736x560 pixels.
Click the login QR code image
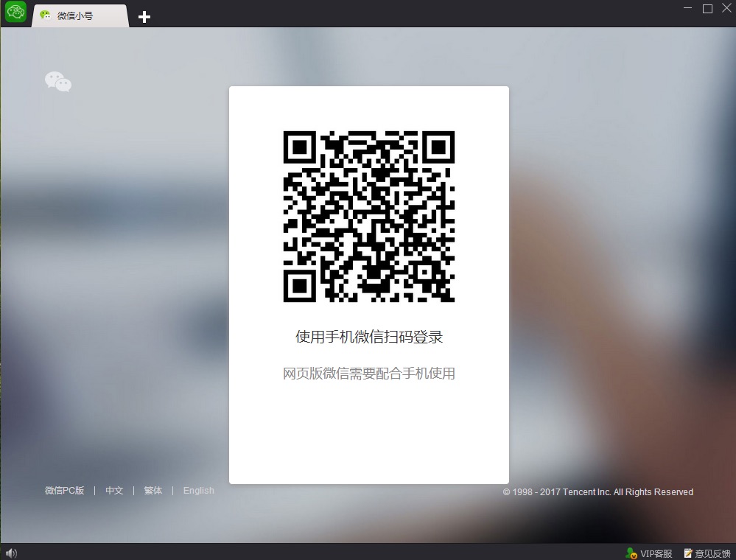pyautogui.click(x=369, y=217)
